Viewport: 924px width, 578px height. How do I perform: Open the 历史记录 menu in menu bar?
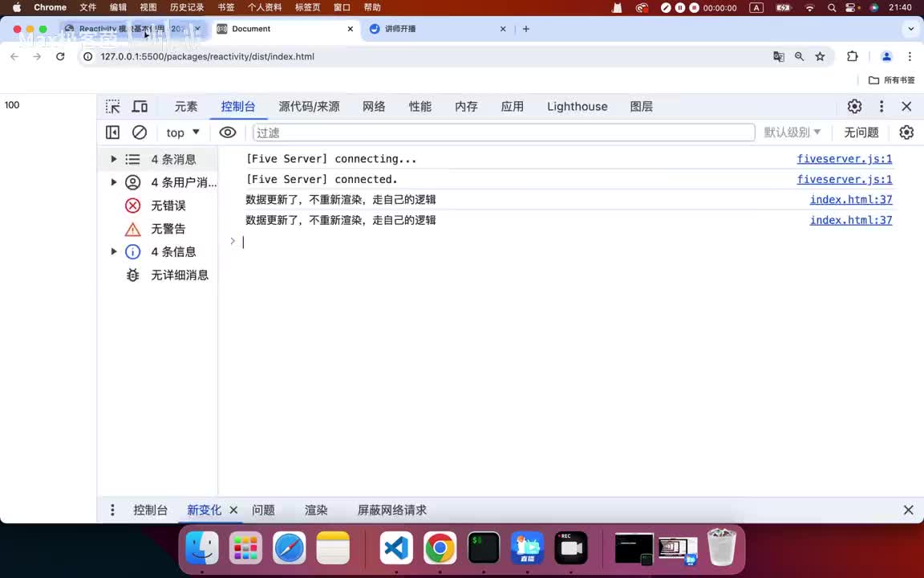click(187, 8)
